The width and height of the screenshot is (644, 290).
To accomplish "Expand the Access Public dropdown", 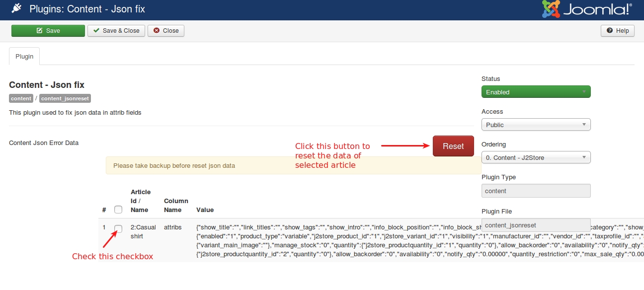I will coord(536,125).
